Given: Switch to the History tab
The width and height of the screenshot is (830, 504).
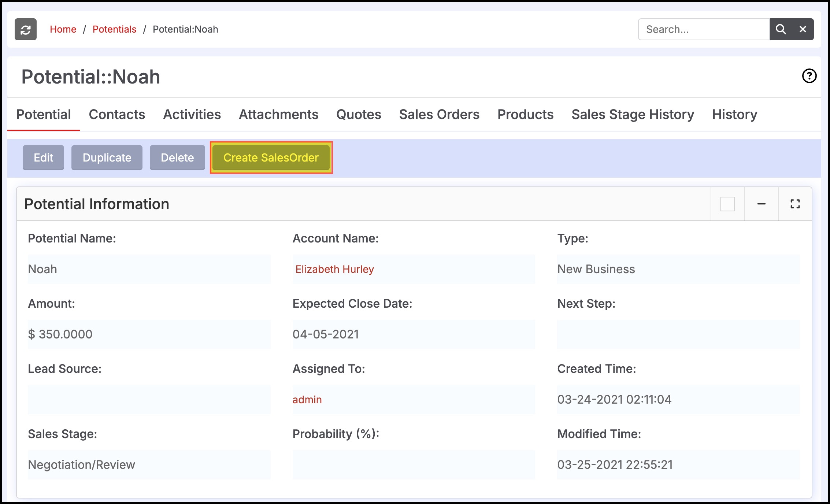Looking at the screenshot, I should point(735,115).
